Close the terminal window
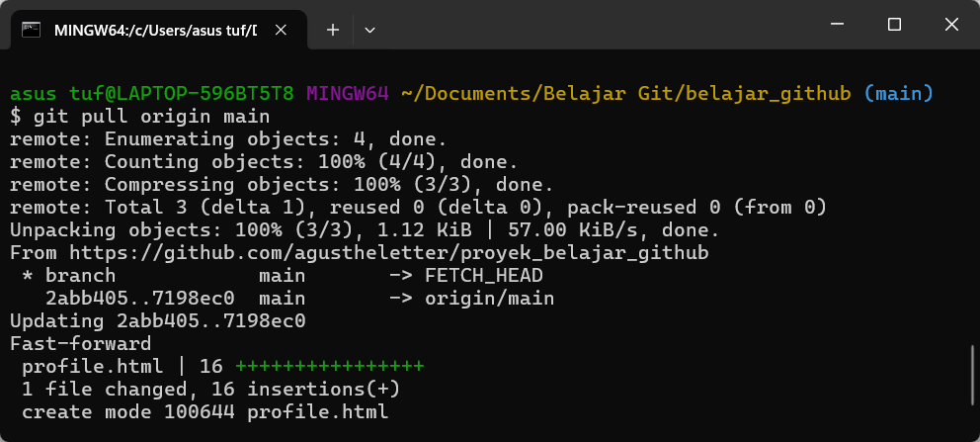The height and width of the screenshot is (442, 980). pos(950,24)
